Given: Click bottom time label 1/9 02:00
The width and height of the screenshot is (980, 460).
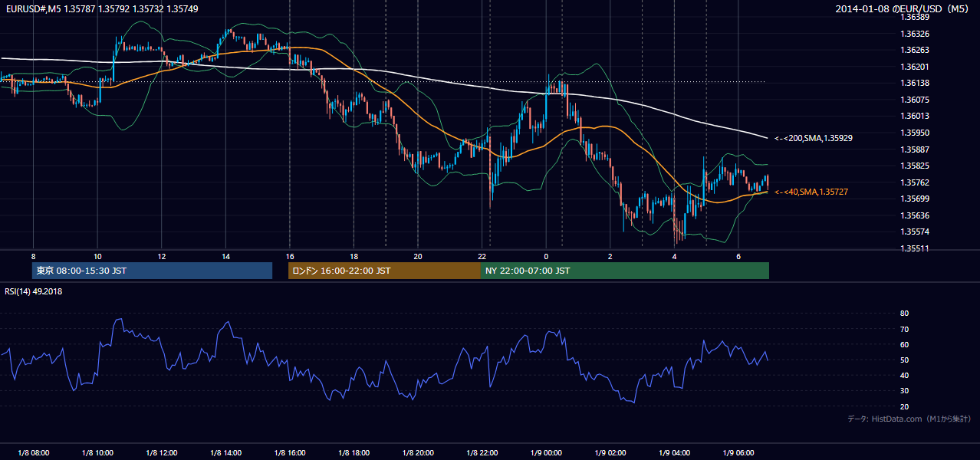Looking at the screenshot, I should 610,452.
